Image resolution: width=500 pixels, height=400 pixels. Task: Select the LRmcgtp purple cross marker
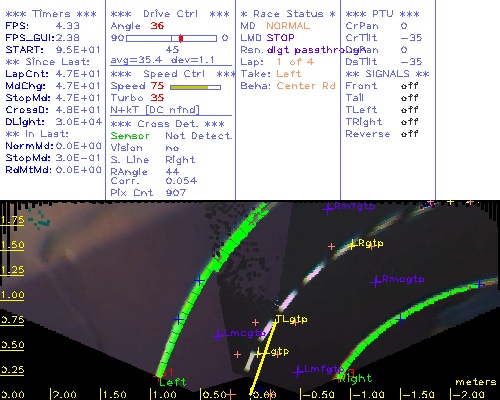tap(376, 281)
